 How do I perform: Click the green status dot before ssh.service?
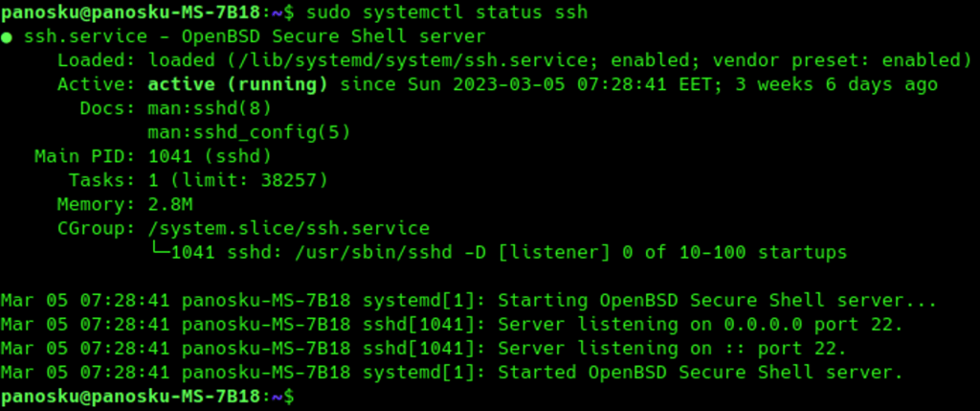tap(7, 37)
